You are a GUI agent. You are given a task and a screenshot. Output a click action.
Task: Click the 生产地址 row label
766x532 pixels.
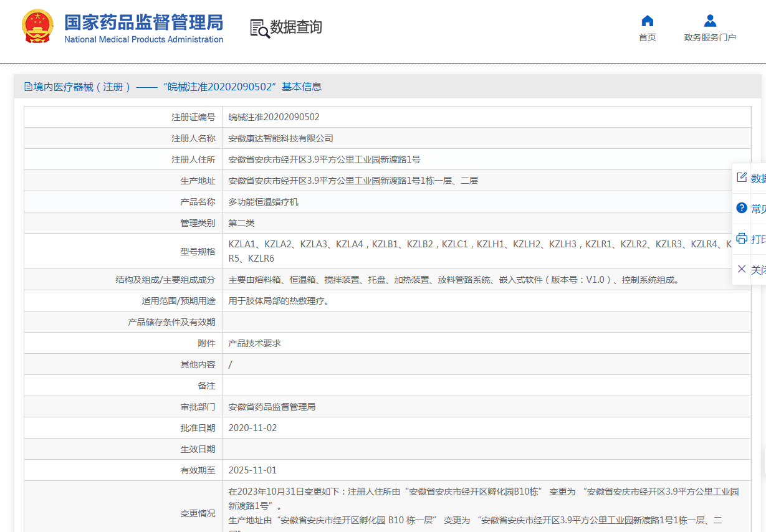198,181
